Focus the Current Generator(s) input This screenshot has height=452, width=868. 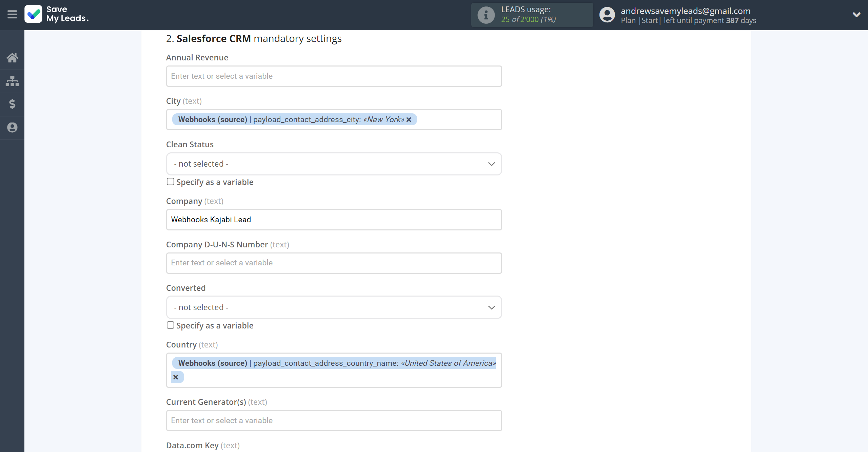pos(334,421)
